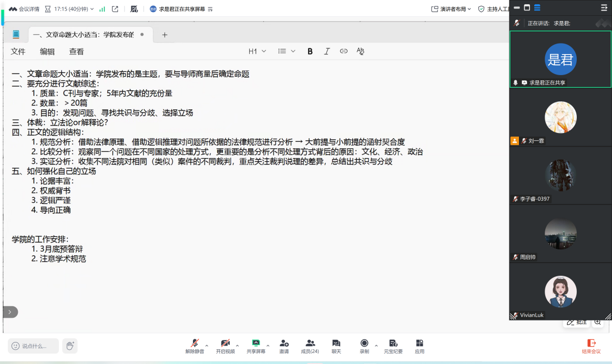Open the 演讲者布局 layout dropdown
Screen dimensions: 612x364
click(x=451, y=9)
